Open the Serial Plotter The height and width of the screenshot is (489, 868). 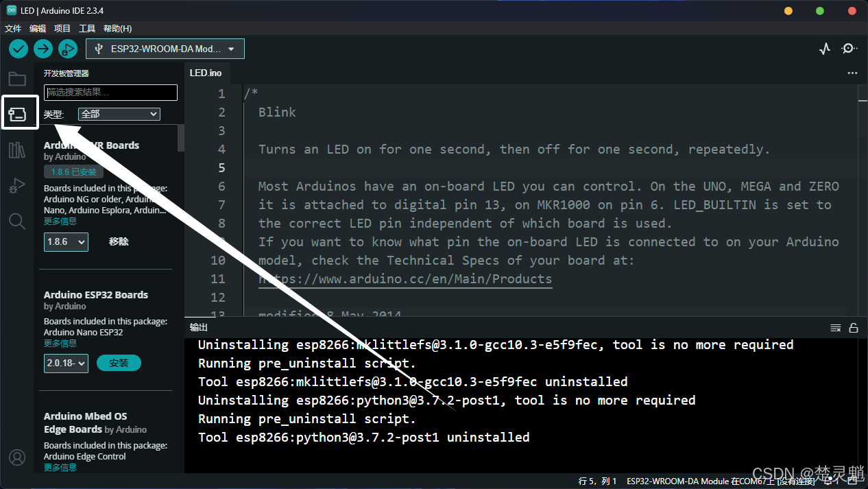pyautogui.click(x=825, y=49)
